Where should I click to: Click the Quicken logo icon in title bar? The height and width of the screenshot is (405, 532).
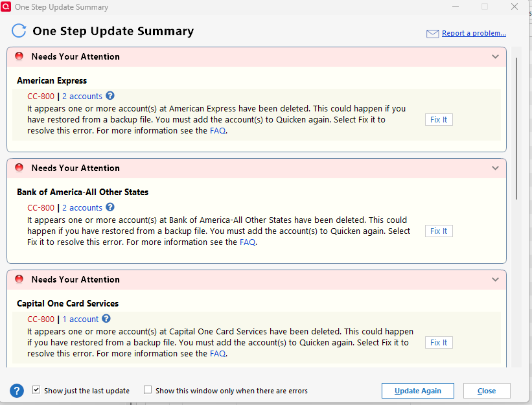(6, 6)
